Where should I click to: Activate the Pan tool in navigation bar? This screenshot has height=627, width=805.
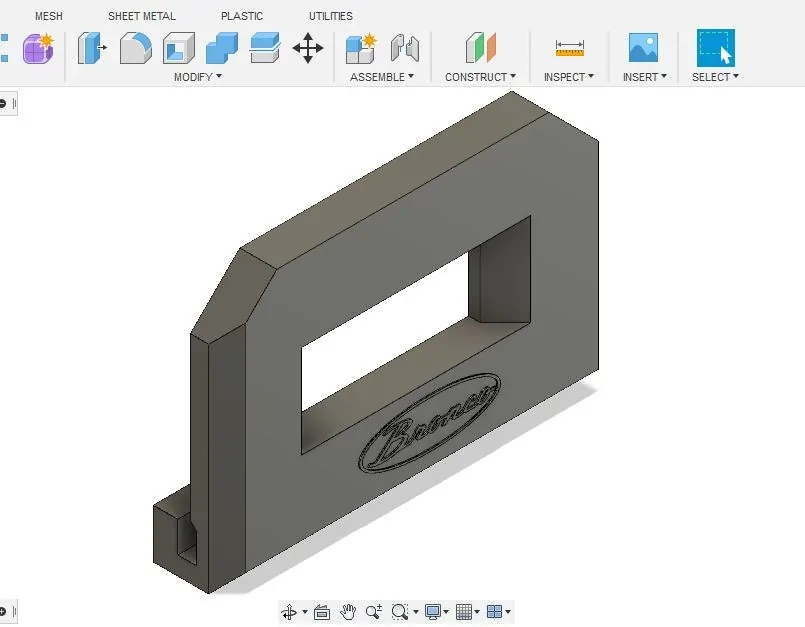348,611
